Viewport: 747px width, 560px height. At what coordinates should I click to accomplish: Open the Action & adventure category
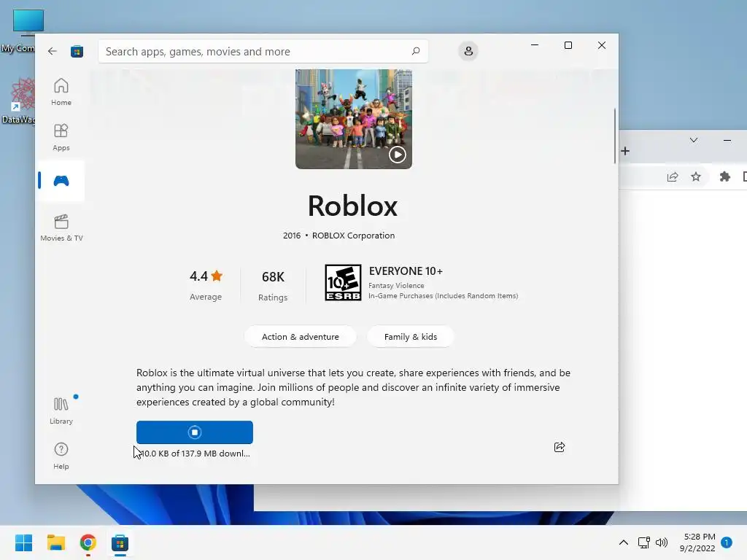coord(300,337)
